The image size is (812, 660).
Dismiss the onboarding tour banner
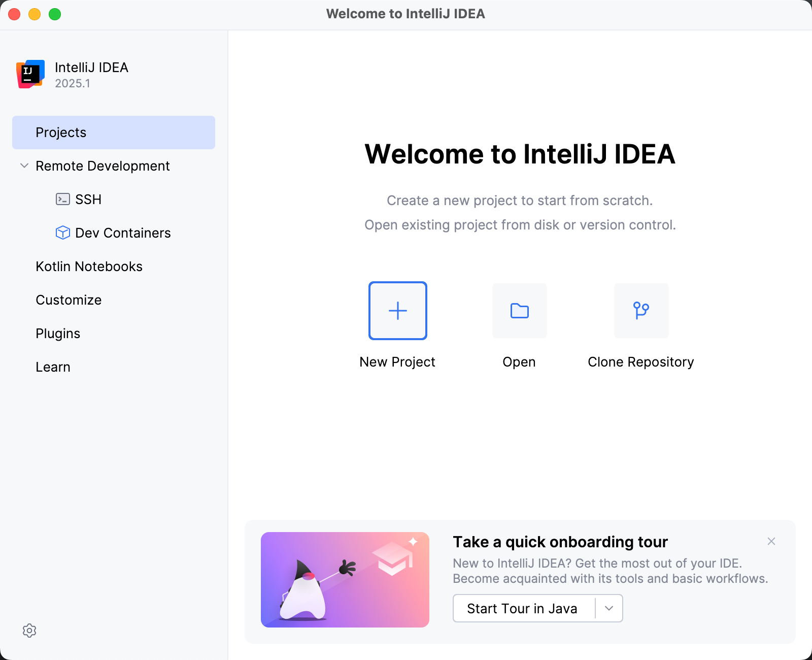click(771, 542)
